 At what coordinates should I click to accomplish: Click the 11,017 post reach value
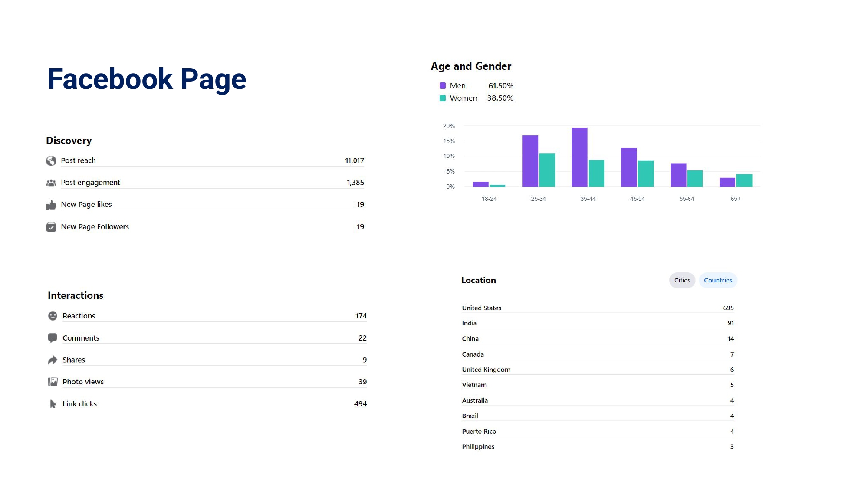click(x=355, y=160)
